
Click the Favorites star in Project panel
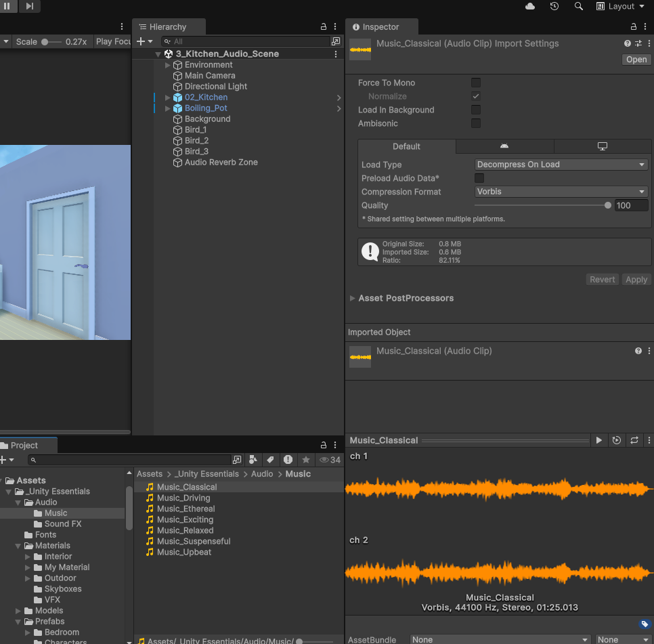point(306,460)
